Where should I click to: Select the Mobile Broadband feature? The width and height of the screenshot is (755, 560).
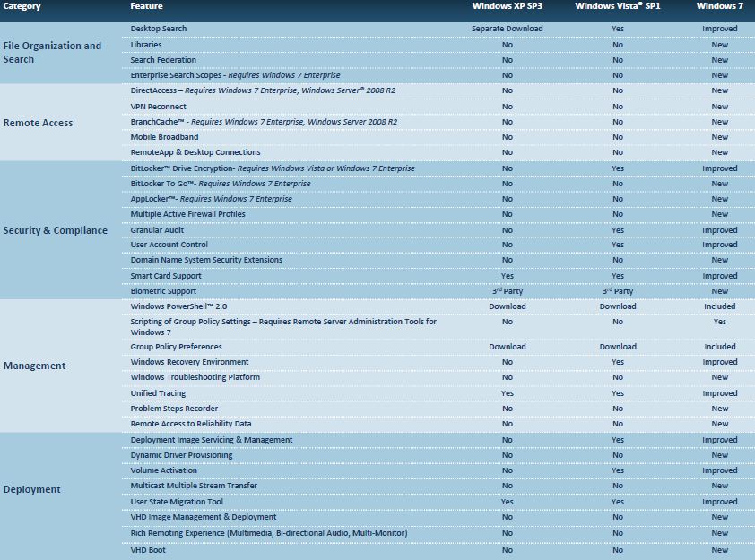pyautogui.click(x=164, y=137)
